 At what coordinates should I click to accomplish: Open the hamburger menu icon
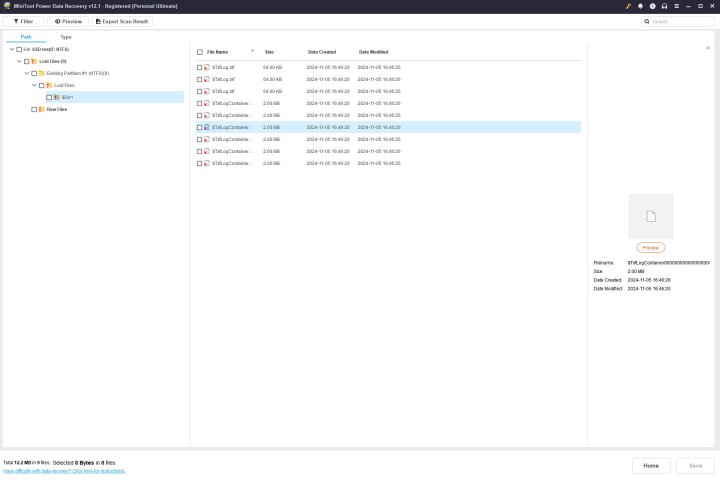click(676, 6)
